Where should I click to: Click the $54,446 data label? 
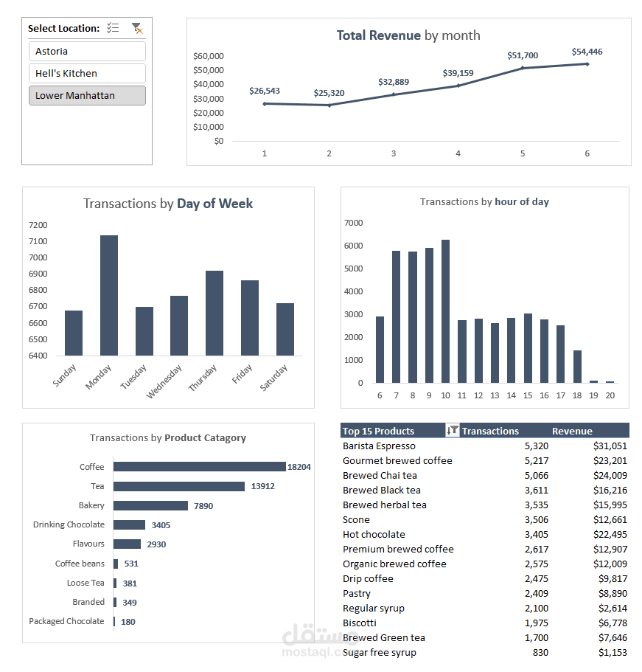click(x=587, y=52)
